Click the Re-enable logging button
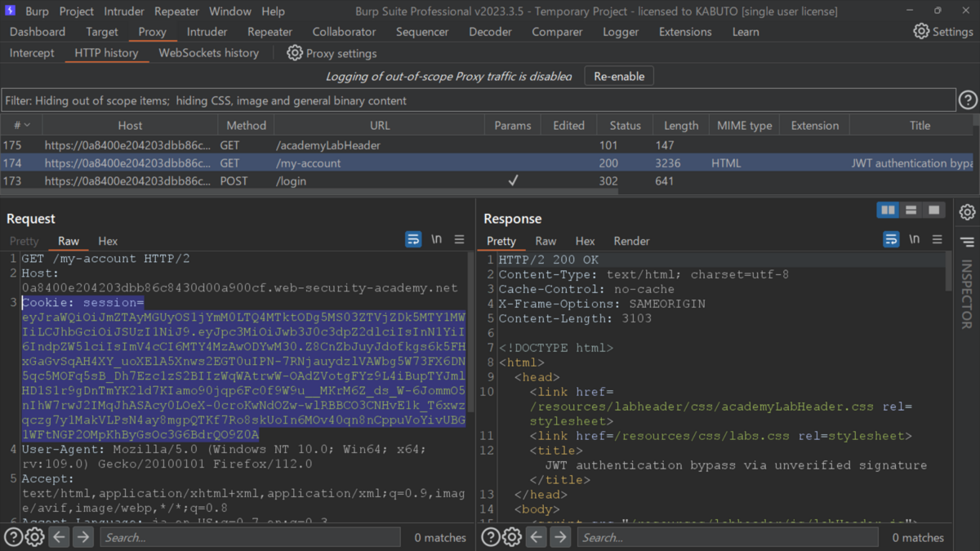This screenshot has height=551, width=980. pyautogui.click(x=619, y=76)
